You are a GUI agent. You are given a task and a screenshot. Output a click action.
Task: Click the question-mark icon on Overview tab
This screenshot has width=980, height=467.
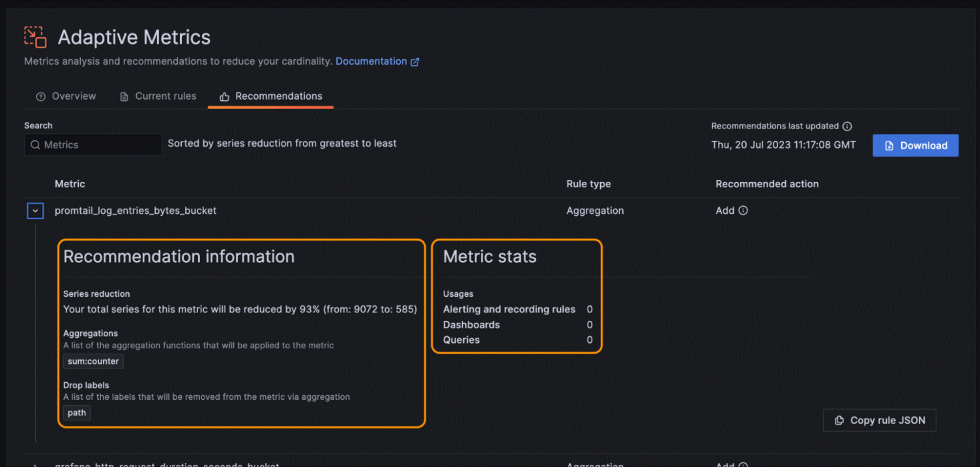40,96
